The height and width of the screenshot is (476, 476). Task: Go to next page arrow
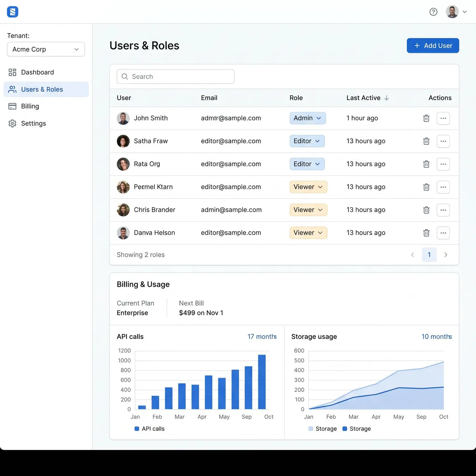(446, 255)
